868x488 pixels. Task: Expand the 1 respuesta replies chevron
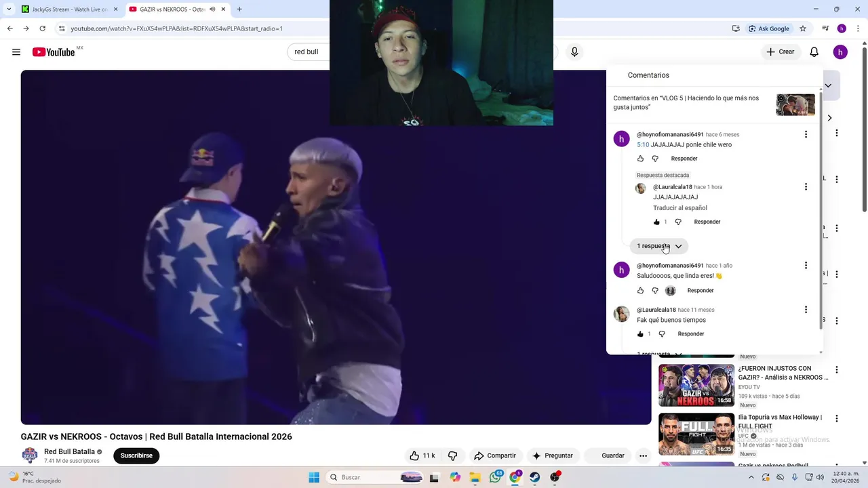click(659, 246)
